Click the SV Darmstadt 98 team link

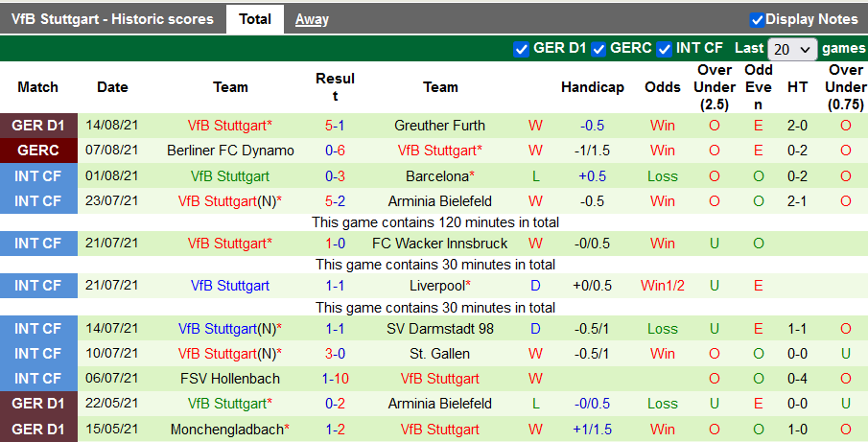(439, 329)
